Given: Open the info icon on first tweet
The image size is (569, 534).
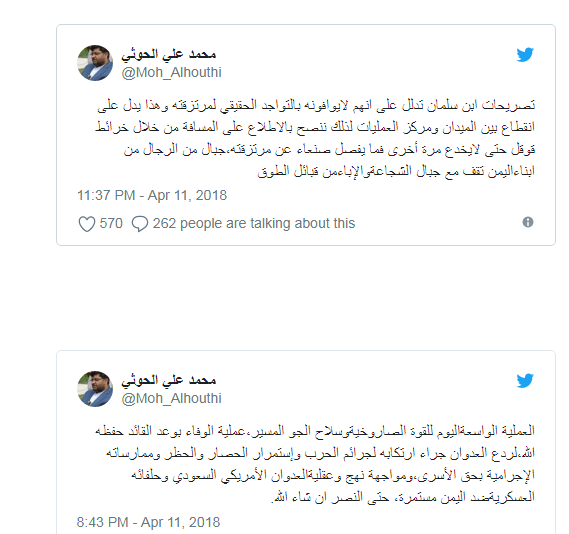Looking at the screenshot, I should click(528, 222).
